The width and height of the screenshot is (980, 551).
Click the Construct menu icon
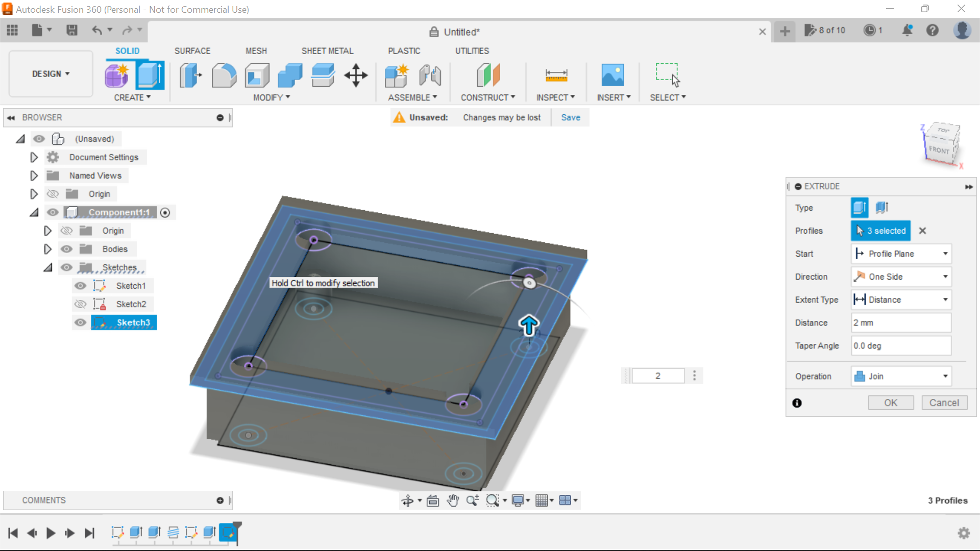point(488,76)
